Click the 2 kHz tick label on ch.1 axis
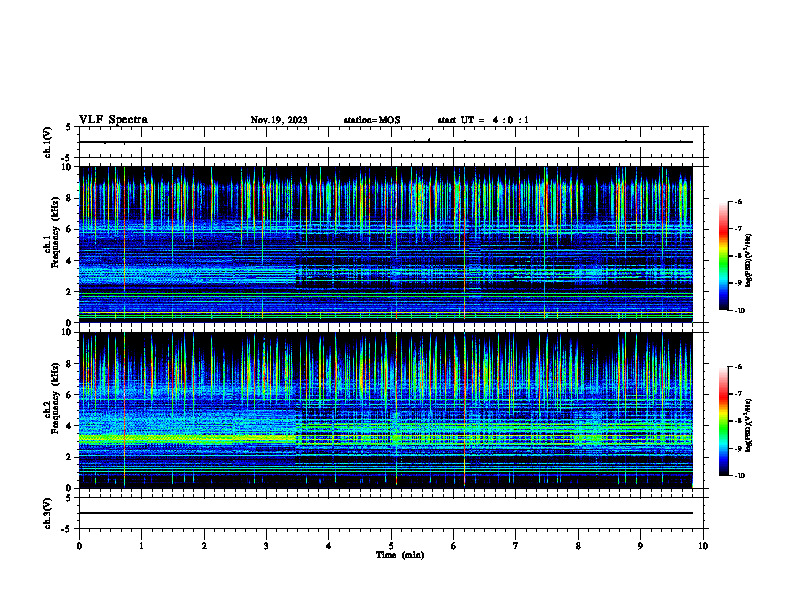 tap(70, 292)
